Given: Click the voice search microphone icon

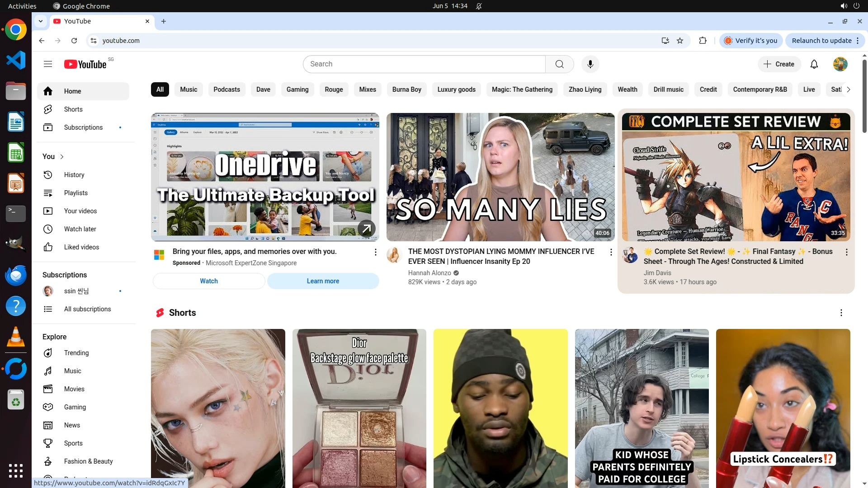Looking at the screenshot, I should click(590, 64).
